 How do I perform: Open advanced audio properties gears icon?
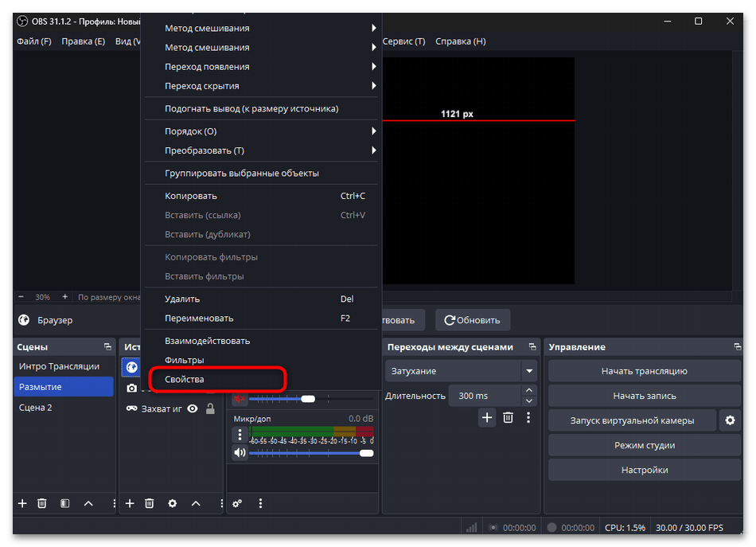point(237,503)
